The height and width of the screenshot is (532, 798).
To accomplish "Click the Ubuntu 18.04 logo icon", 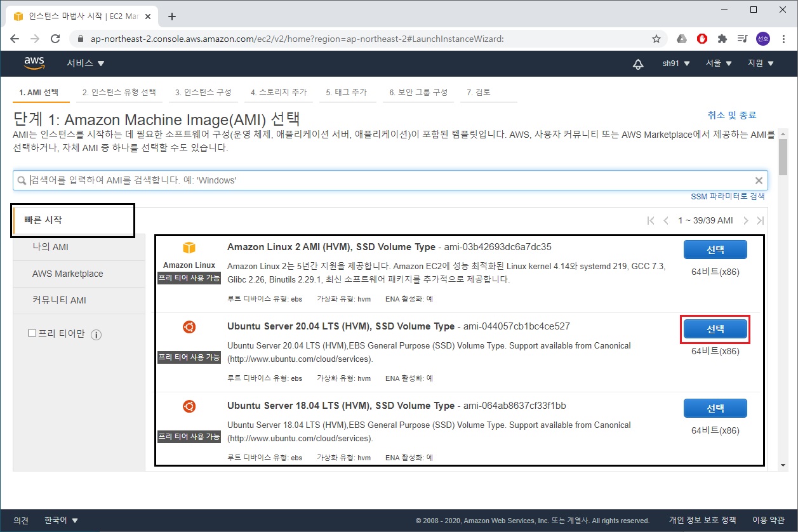I will [189, 406].
